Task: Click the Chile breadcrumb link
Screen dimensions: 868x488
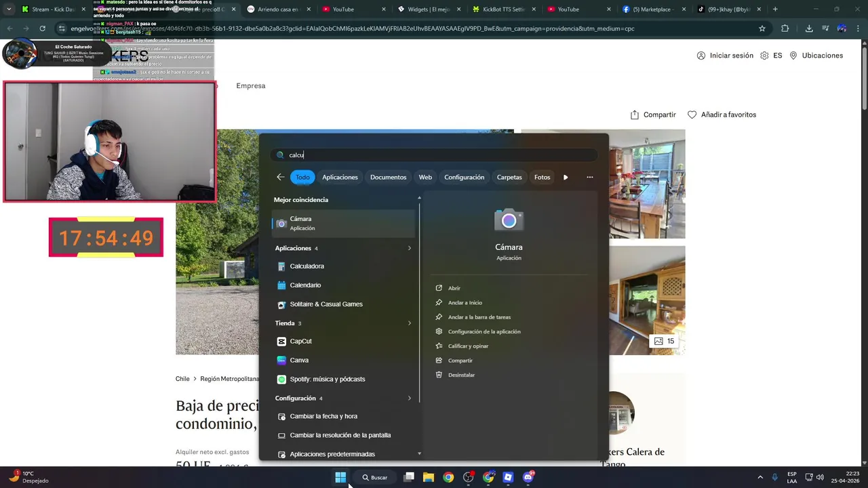Action: [x=182, y=379]
